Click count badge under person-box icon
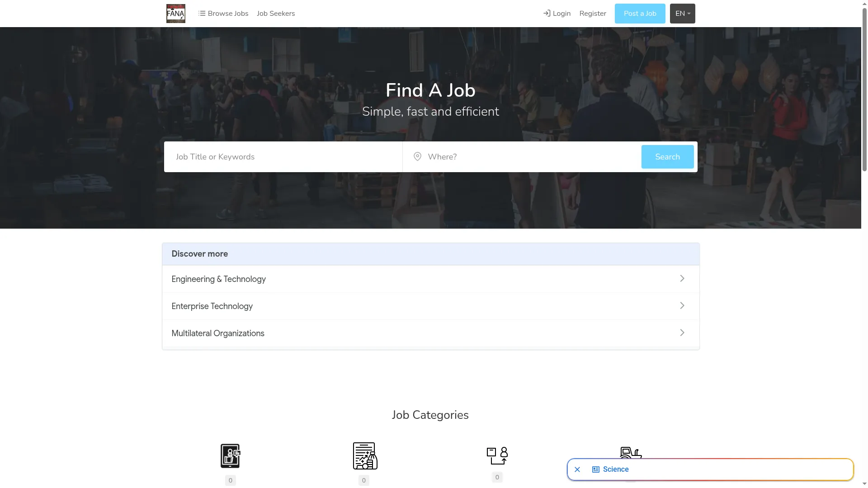 (x=497, y=477)
